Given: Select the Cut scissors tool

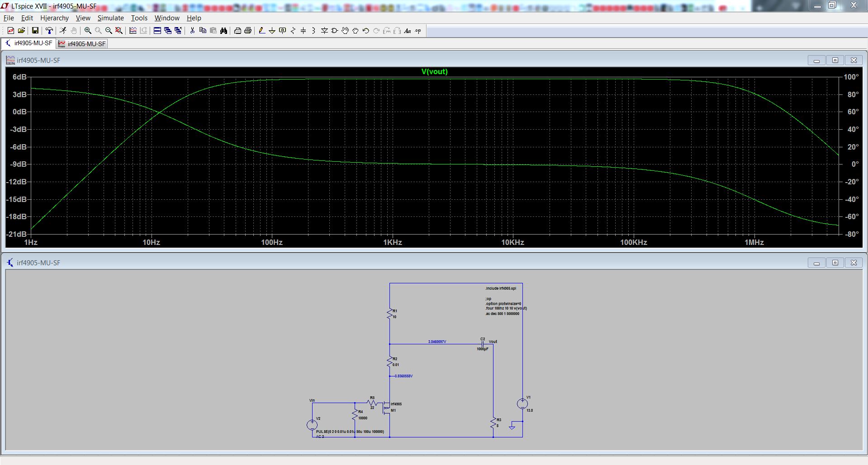Looking at the screenshot, I should click(192, 31).
